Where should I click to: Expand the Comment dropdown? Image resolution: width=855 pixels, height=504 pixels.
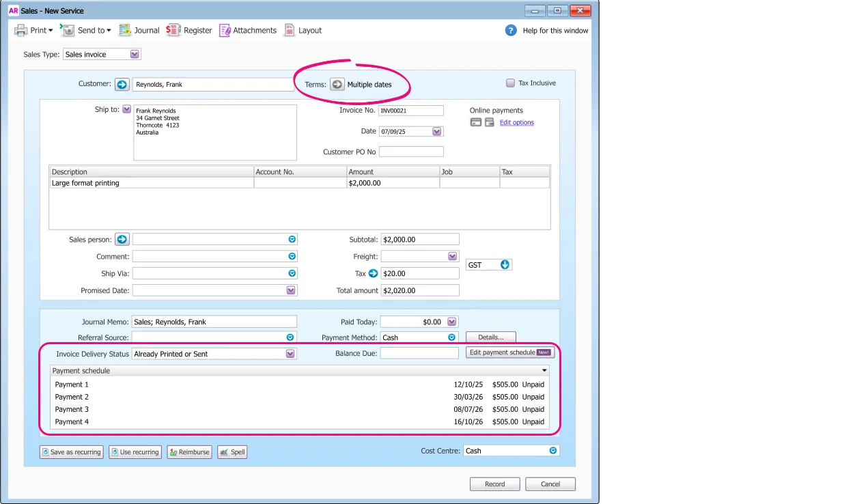tap(292, 256)
